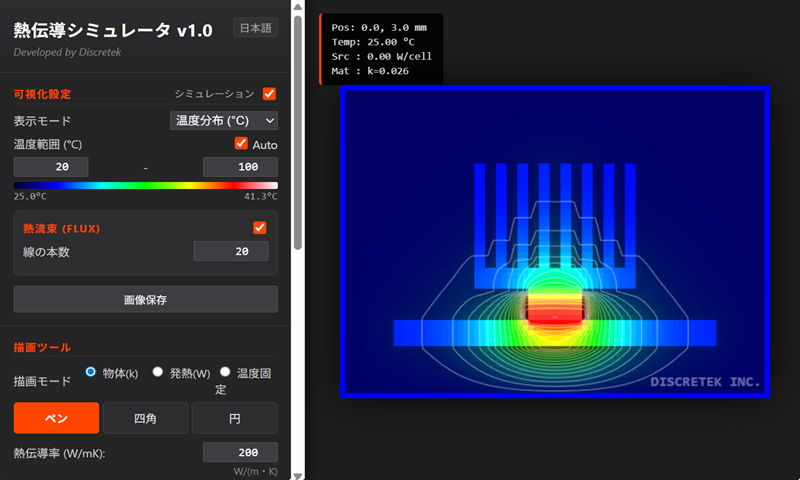
Task: Click the minimum temperature field showing 20
Action: pos(51,167)
